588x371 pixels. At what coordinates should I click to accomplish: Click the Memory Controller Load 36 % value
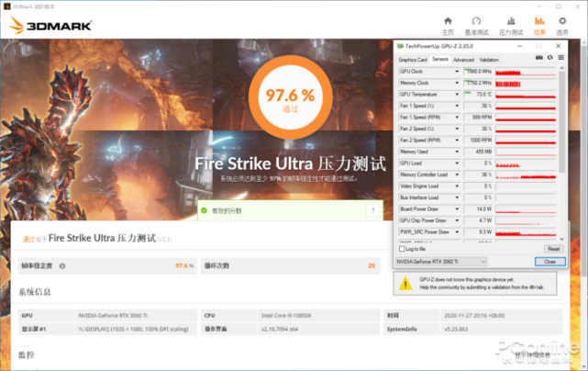click(x=478, y=174)
